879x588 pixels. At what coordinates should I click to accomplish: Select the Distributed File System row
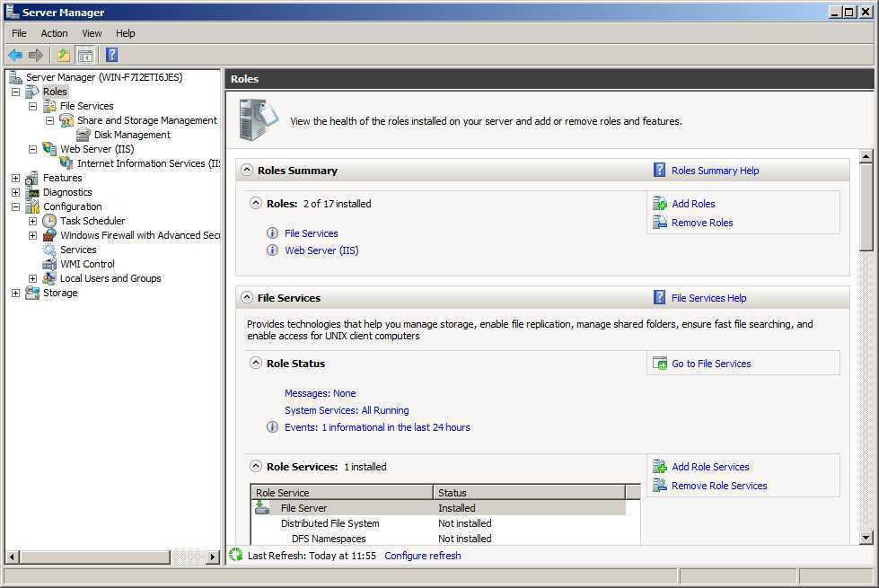click(x=438, y=523)
